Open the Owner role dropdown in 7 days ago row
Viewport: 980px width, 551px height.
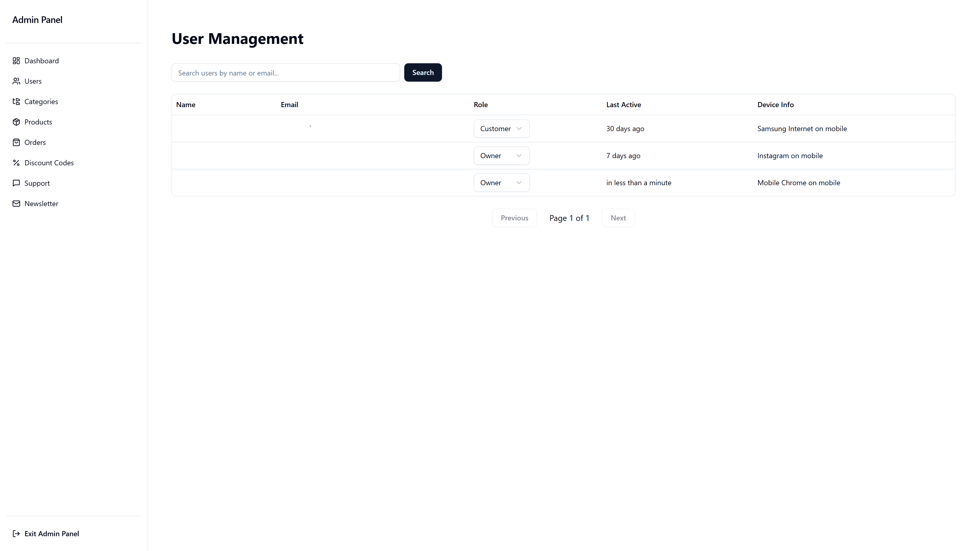pyautogui.click(x=501, y=156)
